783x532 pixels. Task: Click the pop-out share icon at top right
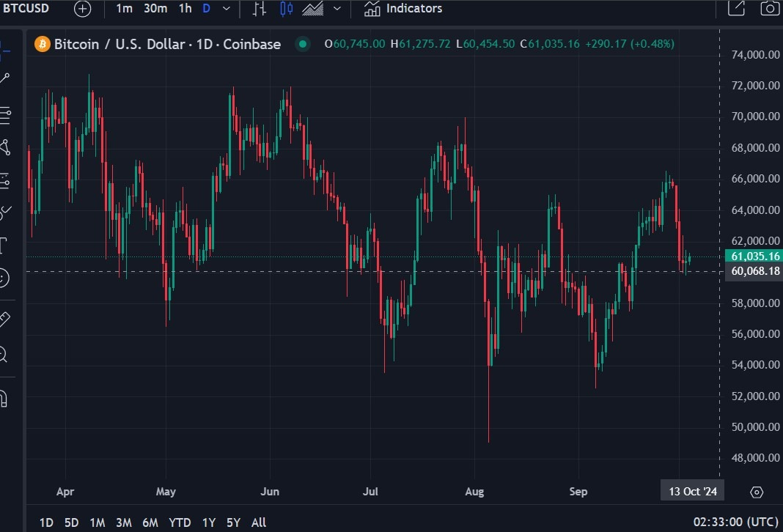(x=737, y=7)
